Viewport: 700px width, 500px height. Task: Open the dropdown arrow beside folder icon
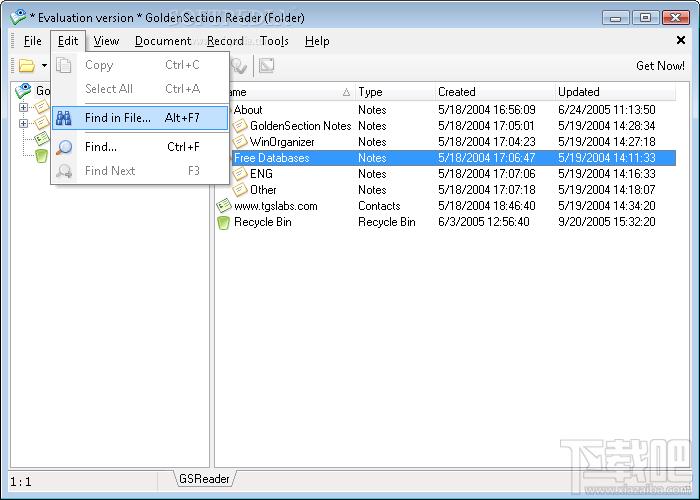[44, 66]
